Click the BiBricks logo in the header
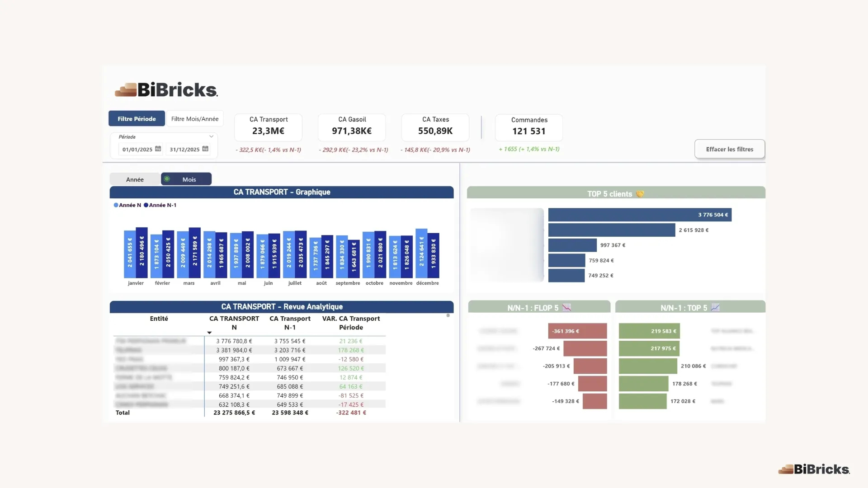Screen dimensions: 868x488 point(166,89)
